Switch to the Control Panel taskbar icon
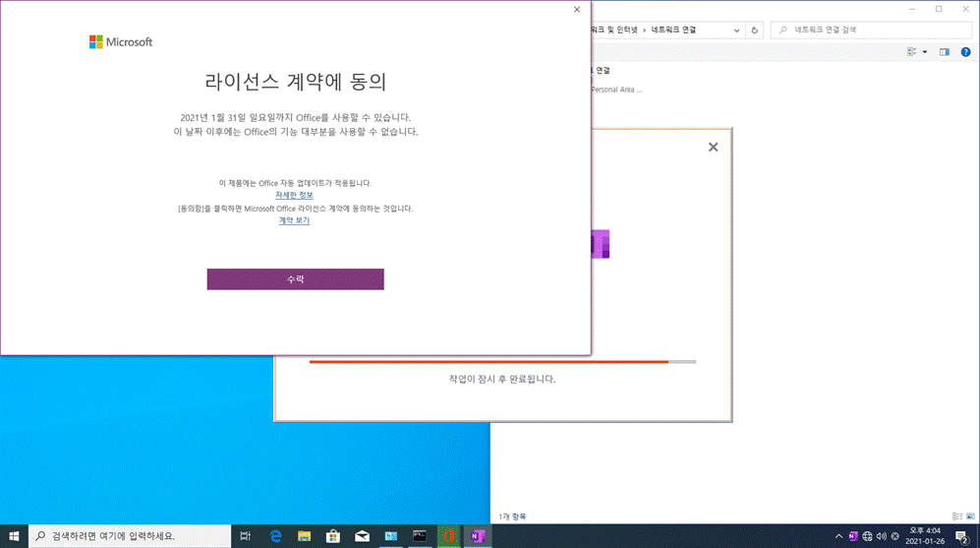This screenshot has height=548, width=980. [390, 536]
